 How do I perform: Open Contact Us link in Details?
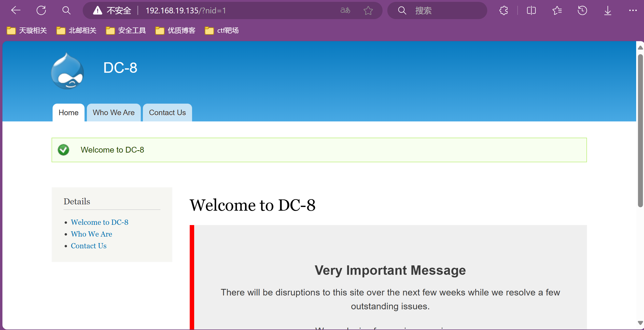[x=88, y=246]
